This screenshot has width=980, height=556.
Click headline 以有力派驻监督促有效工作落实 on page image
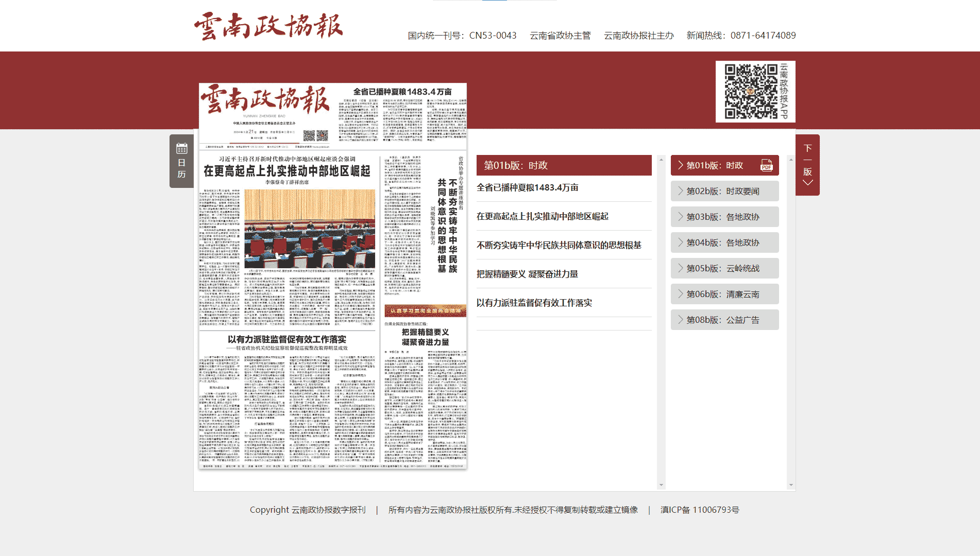(287, 339)
